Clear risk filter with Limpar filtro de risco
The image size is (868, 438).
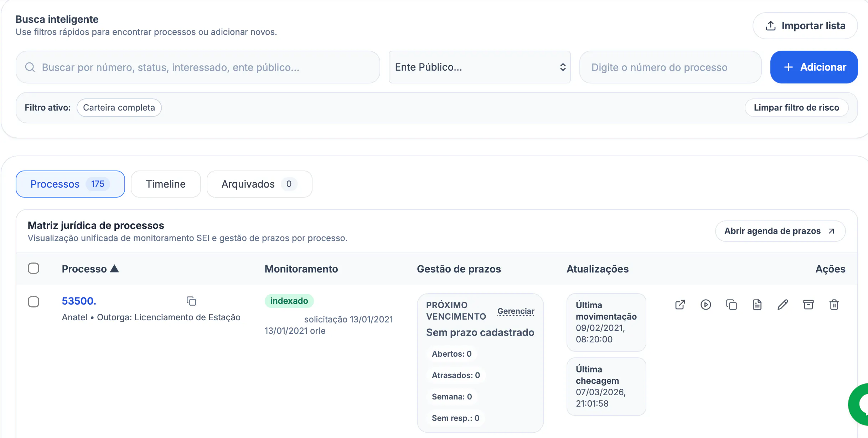click(x=796, y=108)
